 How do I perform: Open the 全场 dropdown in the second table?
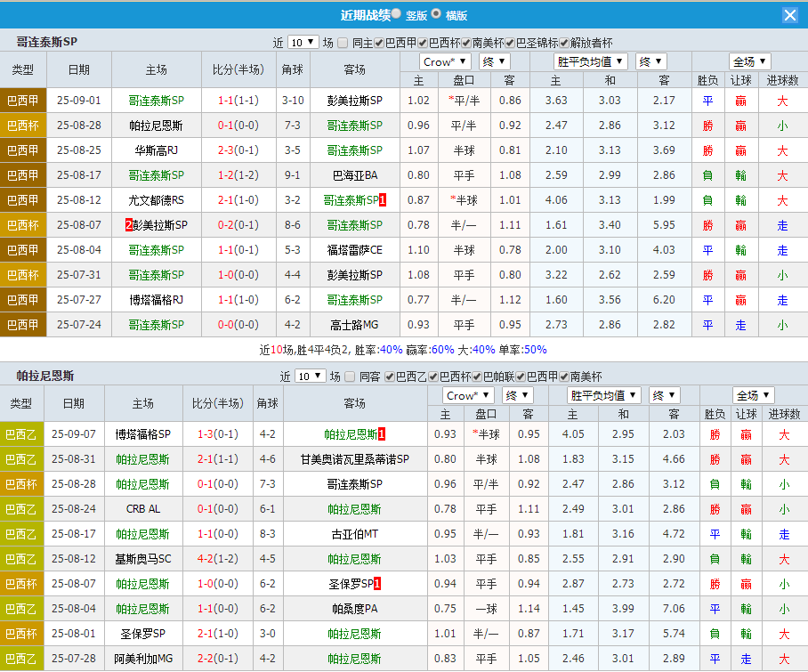(x=752, y=394)
